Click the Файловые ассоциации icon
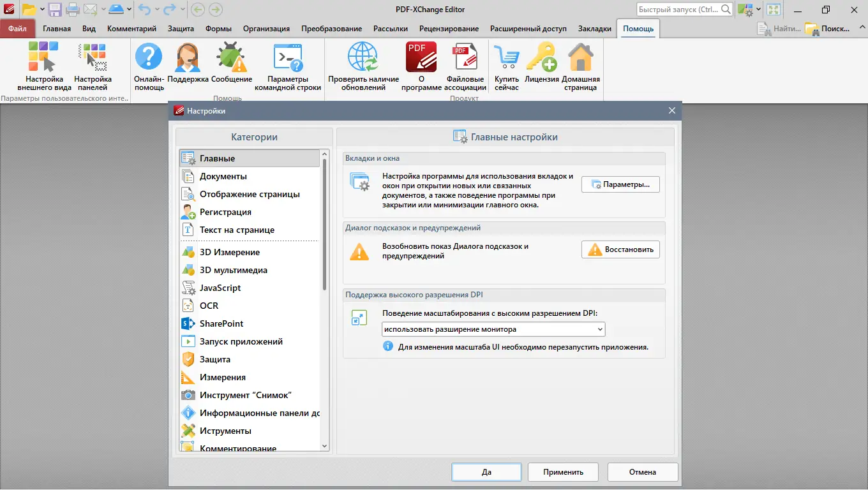The width and height of the screenshot is (868, 490). click(465, 66)
